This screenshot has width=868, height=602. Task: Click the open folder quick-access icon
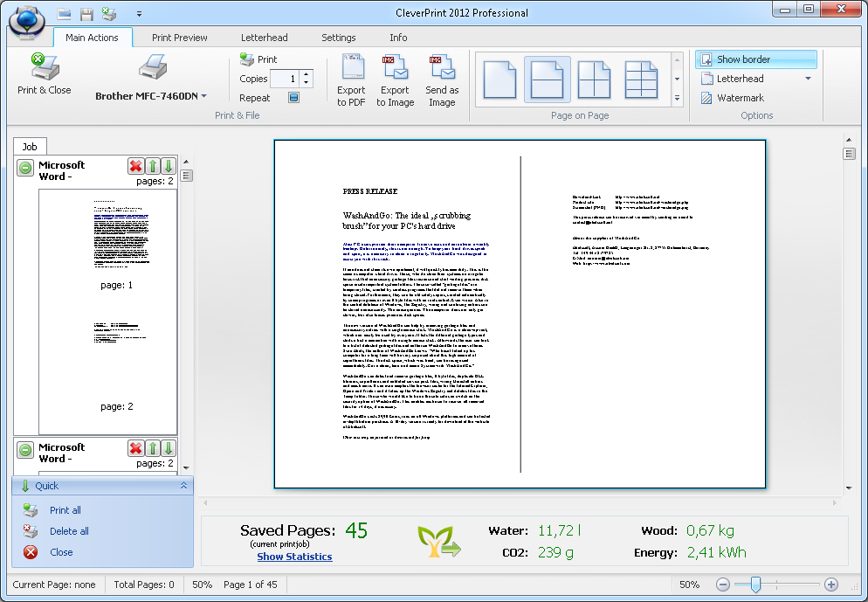65,14
